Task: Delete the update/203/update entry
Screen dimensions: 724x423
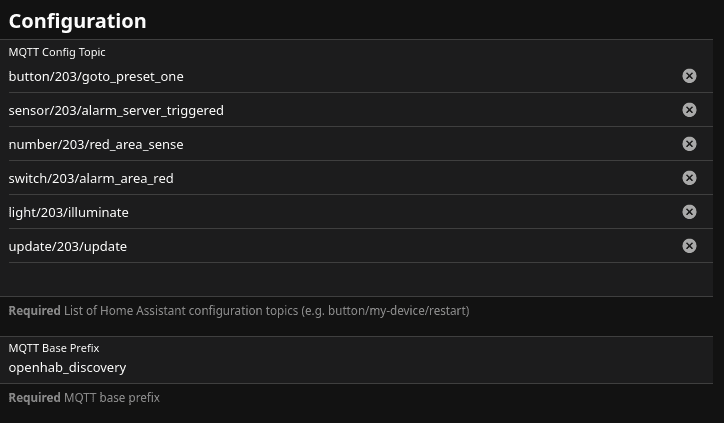Action: [689, 246]
